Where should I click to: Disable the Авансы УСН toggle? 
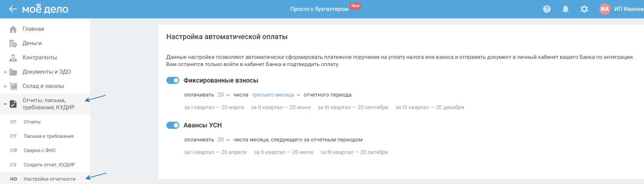click(x=173, y=125)
